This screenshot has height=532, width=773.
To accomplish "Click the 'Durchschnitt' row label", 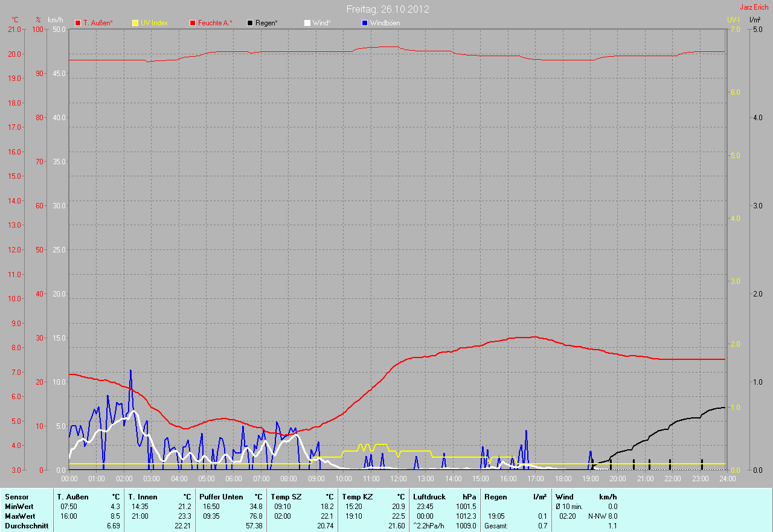I will click(x=26, y=526).
